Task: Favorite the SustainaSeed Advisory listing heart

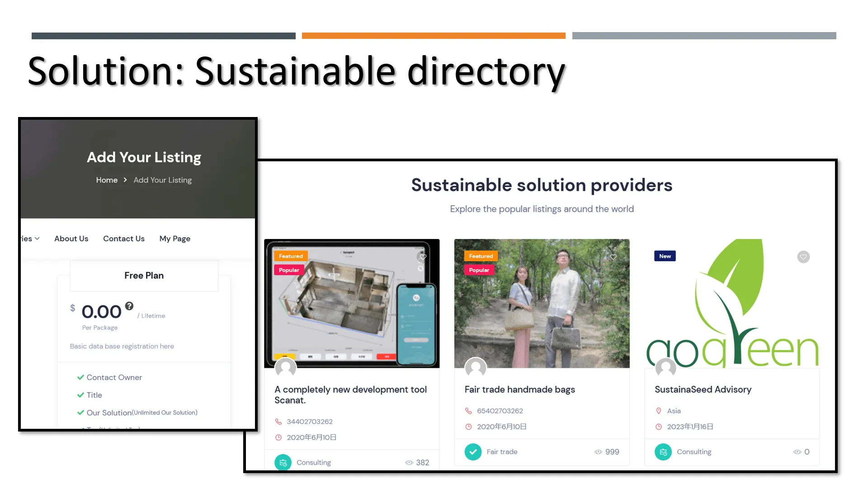Action: pyautogui.click(x=803, y=257)
